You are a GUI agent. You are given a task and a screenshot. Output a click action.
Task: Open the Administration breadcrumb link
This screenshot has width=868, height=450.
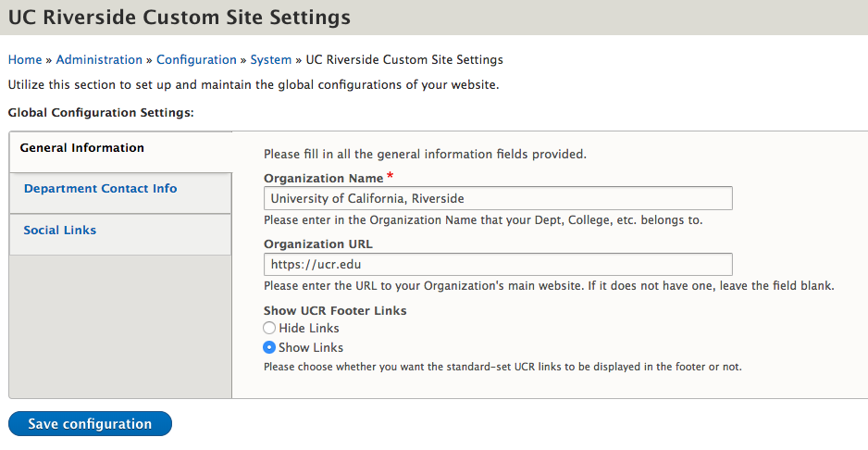99,59
